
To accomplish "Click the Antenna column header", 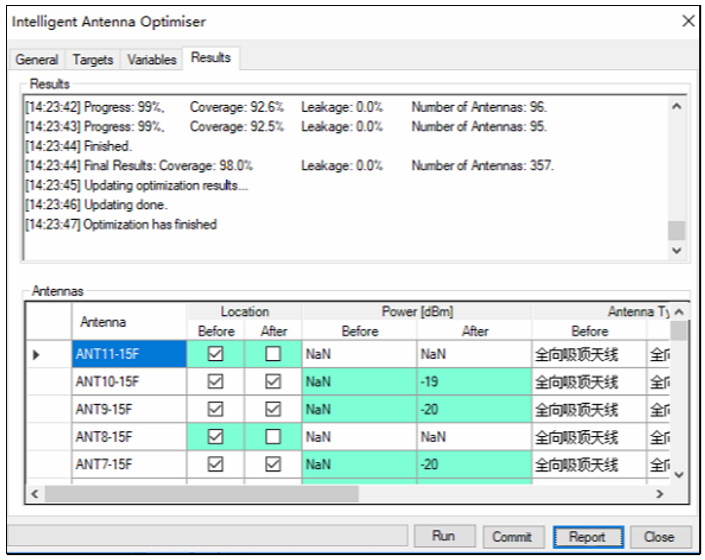I will pos(129,321).
